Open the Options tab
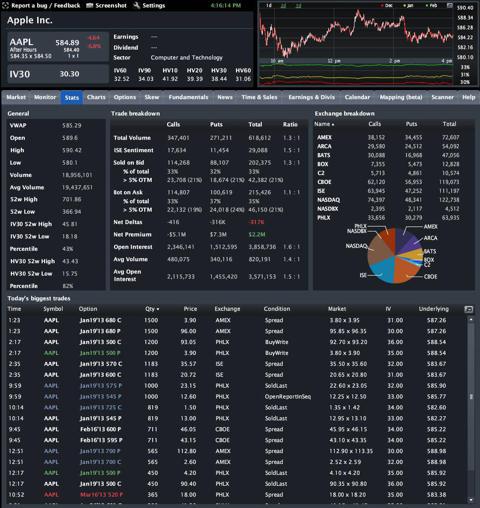The height and width of the screenshot is (508, 480). point(125,97)
